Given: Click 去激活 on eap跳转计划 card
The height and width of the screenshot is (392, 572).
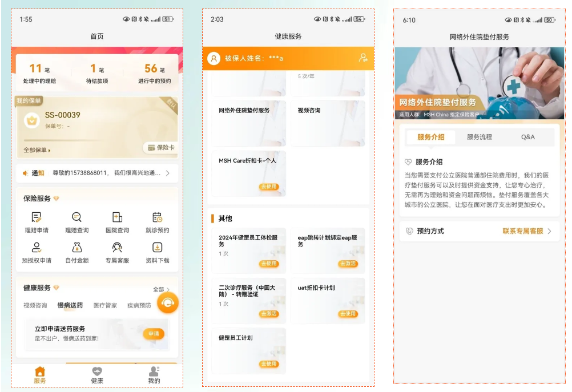Looking at the screenshot, I should [x=347, y=264].
